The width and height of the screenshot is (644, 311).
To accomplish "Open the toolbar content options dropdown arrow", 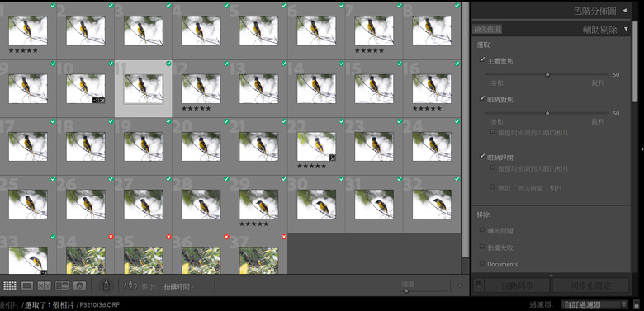I will (x=460, y=285).
